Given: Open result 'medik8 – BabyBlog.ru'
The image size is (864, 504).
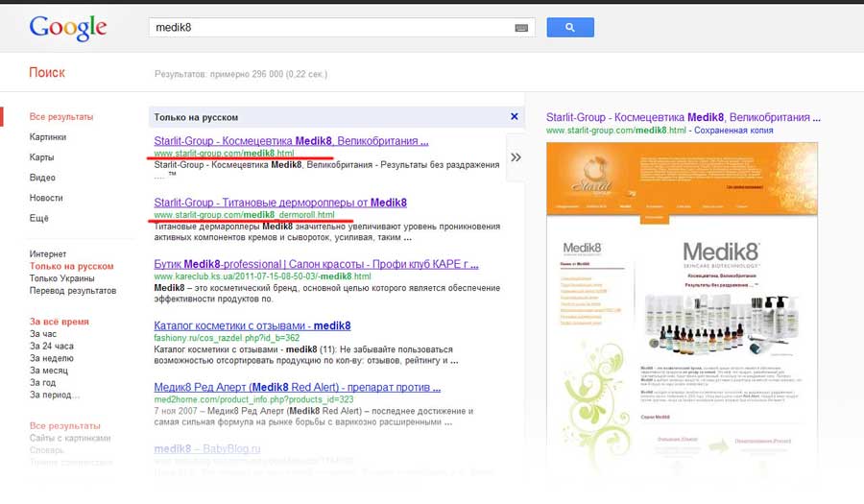Looking at the screenshot, I should pos(207,449).
